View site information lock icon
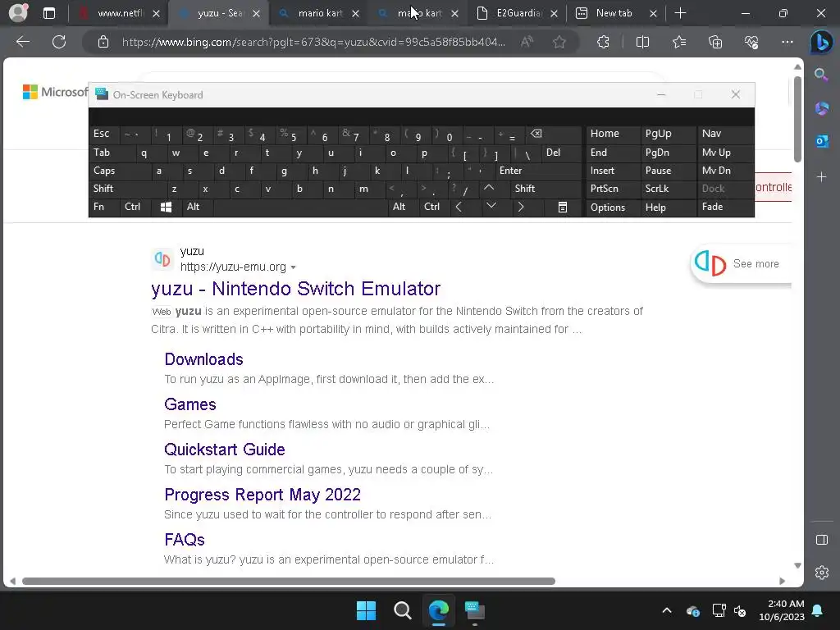Viewport: 840px width, 630px height. (103, 42)
